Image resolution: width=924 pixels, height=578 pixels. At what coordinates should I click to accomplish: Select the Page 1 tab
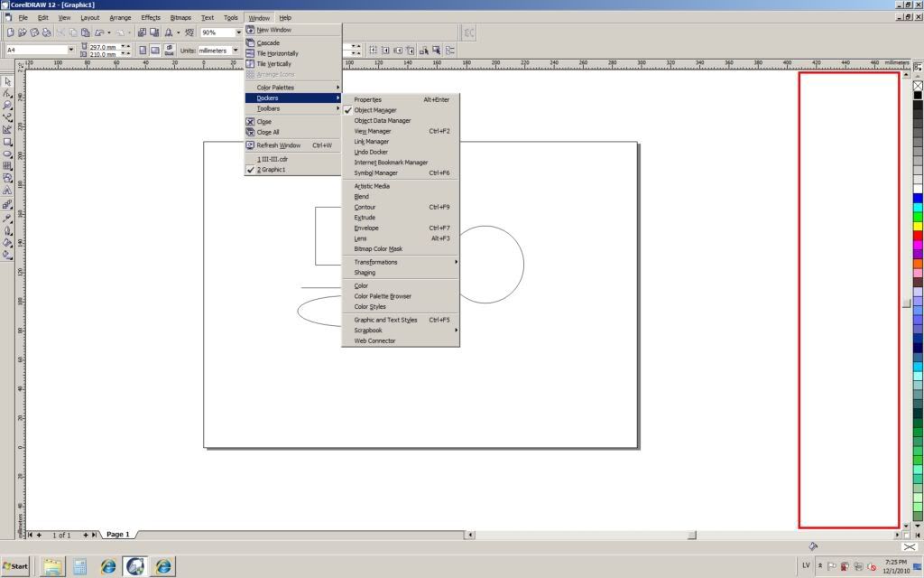pyautogui.click(x=118, y=535)
